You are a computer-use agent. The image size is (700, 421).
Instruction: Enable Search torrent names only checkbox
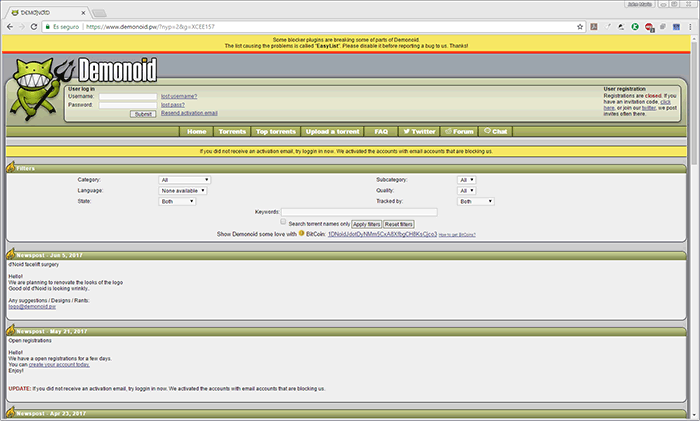283,222
